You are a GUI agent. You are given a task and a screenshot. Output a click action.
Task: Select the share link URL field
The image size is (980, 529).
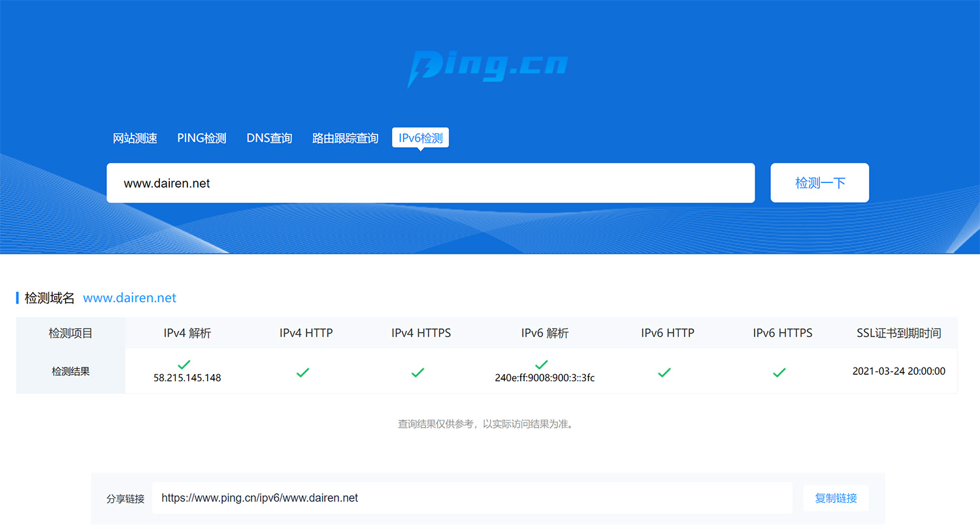click(472, 498)
